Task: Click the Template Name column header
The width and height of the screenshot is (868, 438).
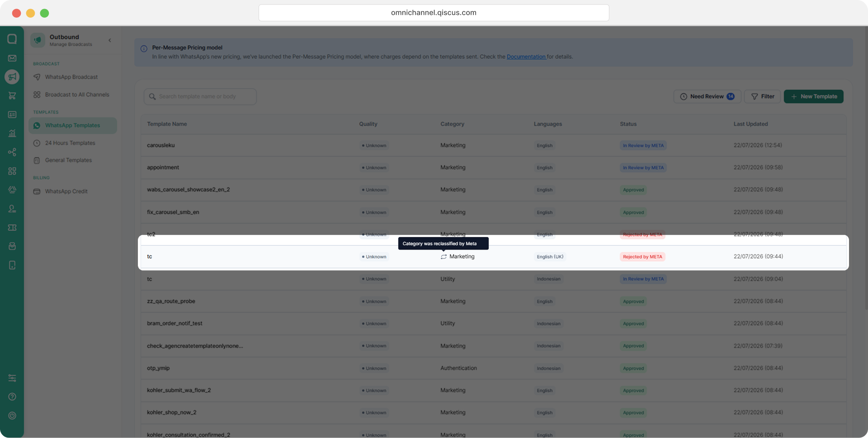Action: tap(167, 124)
